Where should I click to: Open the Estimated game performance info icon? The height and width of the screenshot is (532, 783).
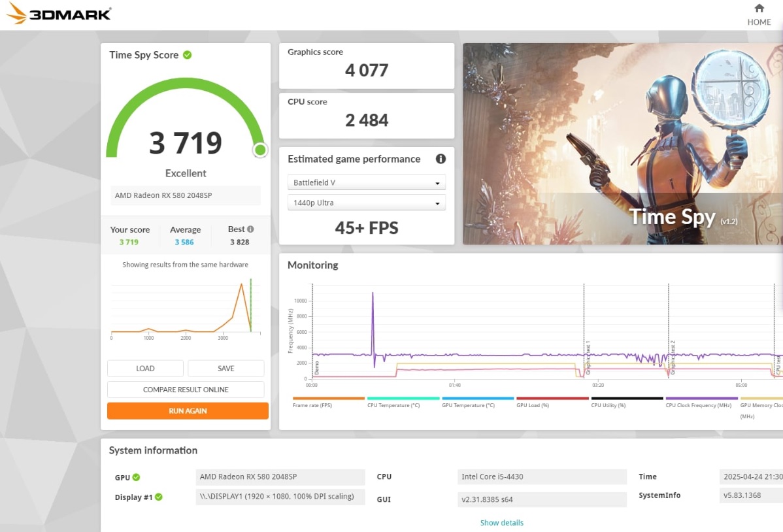point(441,159)
